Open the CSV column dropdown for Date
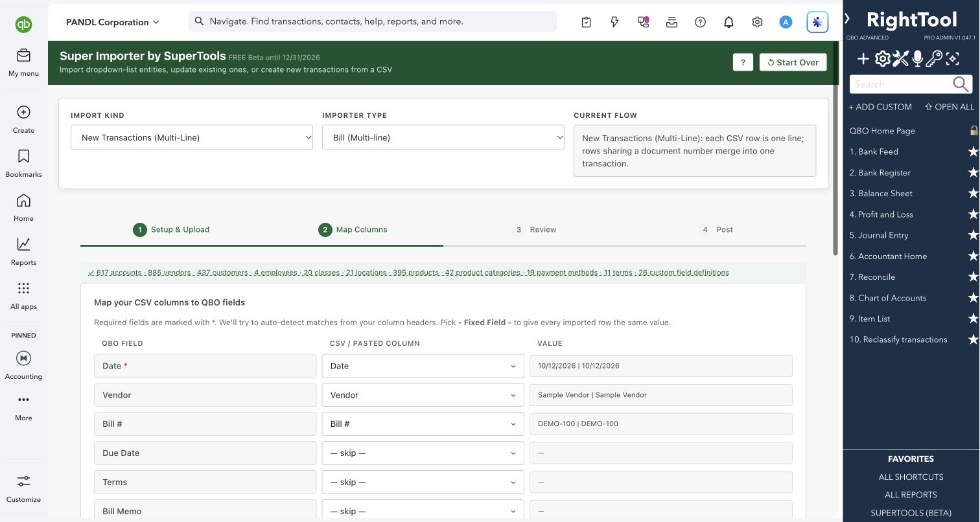The height and width of the screenshot is (522, 980). (423, 366)
